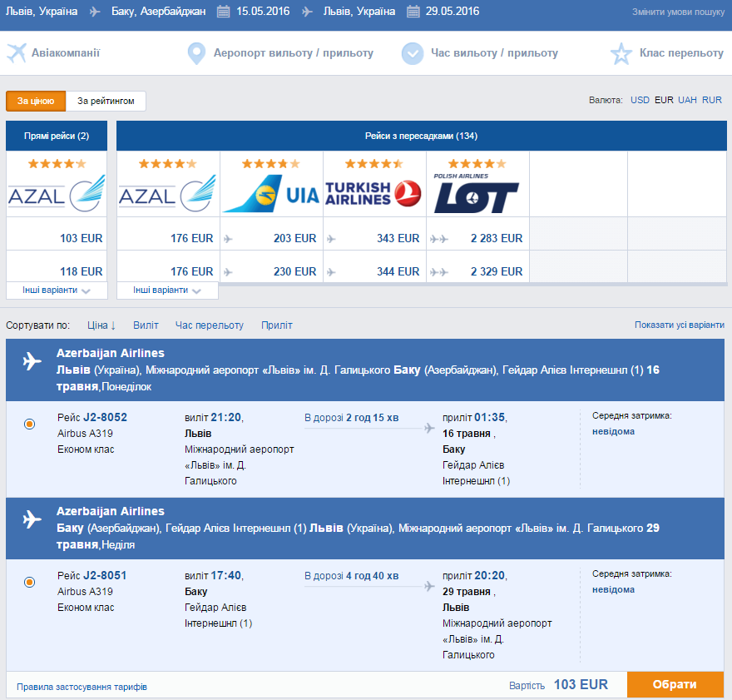Screen dimensions: 732x700
Task: Click the LOT Polish Airlines logo
Action: [x=476, y=193]
